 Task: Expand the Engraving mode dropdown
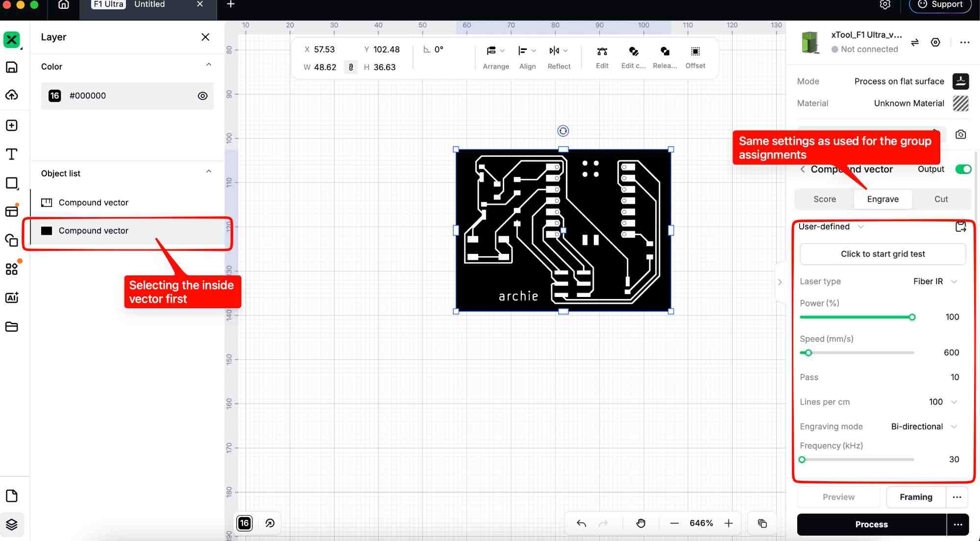click(924, 426)
